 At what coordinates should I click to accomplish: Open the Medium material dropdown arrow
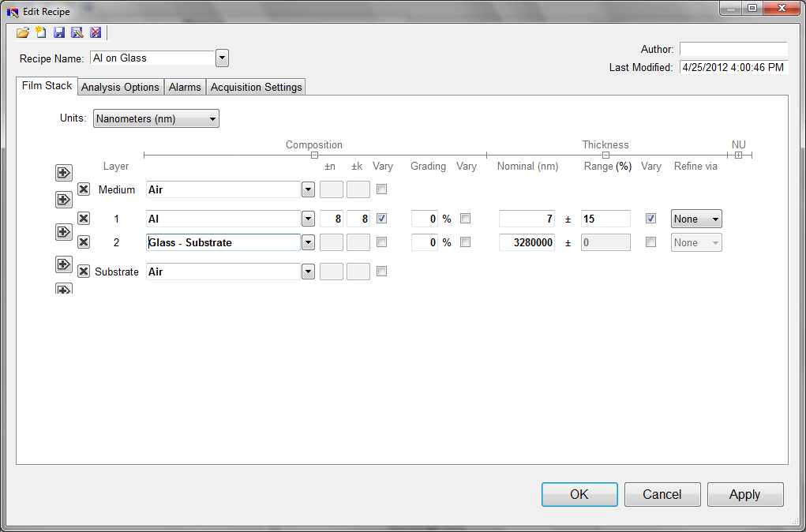tap(308, 189)
